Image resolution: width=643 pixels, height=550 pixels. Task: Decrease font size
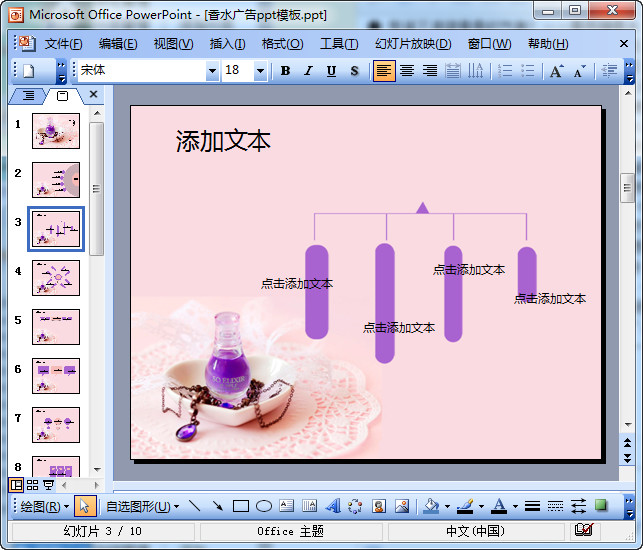pos(579,71)
